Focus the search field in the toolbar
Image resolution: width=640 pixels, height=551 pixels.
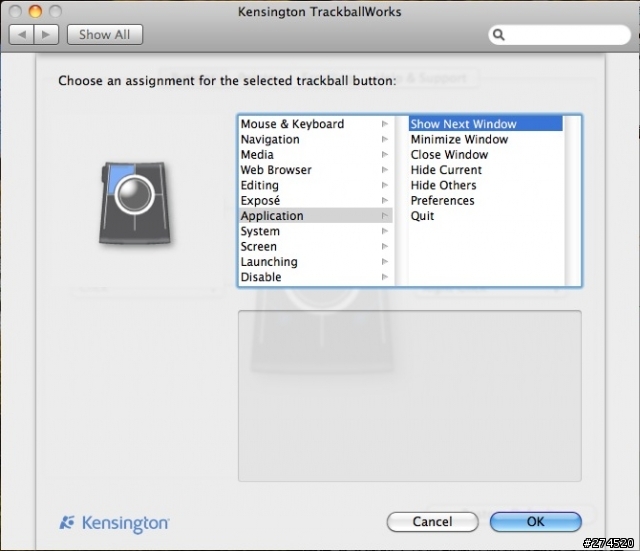coord(560,35)
